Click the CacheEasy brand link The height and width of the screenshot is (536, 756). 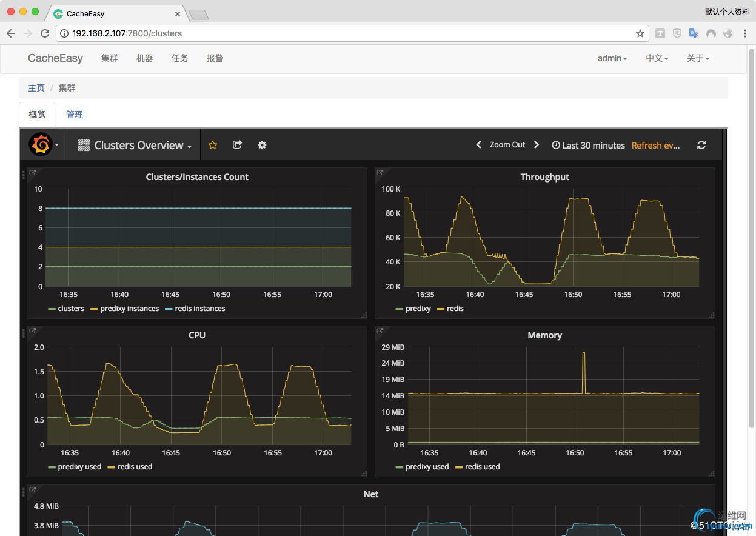click(55, 58)
